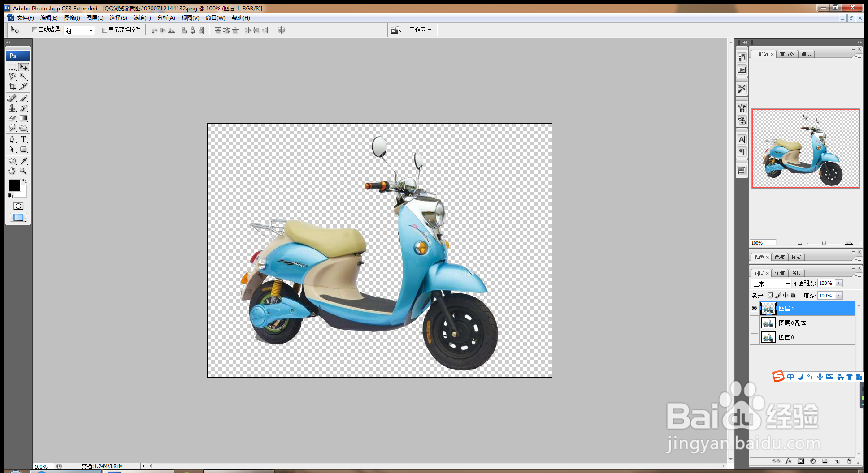Screen dimensions: 868x473
Task: Select the Brush tool
Action: pos(24,98)
